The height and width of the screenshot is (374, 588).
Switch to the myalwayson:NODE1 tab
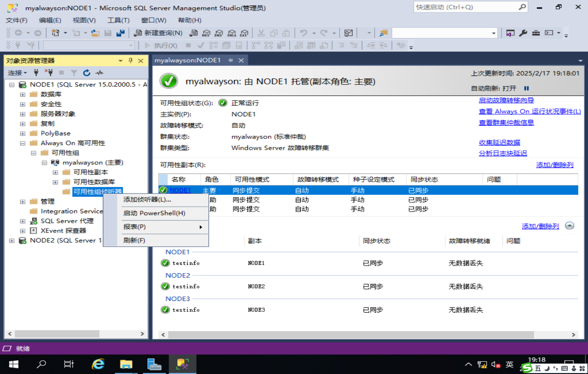[x=188, y=60]
